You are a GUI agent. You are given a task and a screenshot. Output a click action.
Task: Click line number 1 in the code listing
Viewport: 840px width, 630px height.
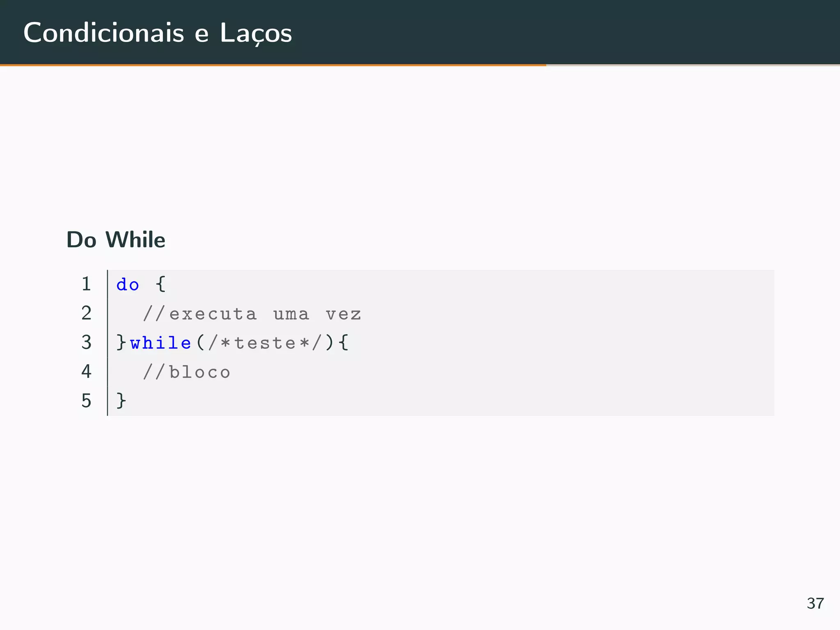point(86,284)
